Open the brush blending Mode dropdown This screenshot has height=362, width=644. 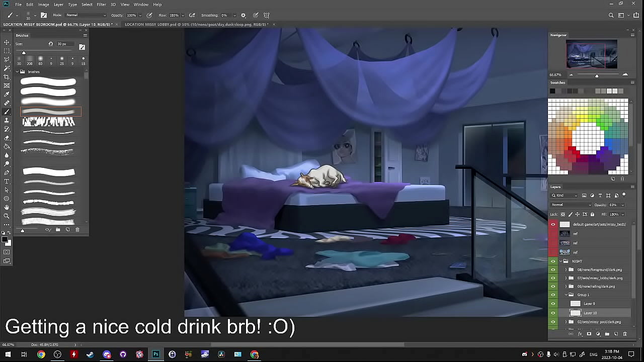(86, 15)
